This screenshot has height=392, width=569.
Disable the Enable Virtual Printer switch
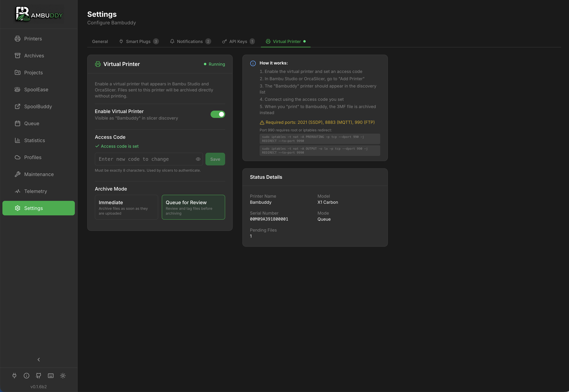click(x=218, y=114)
